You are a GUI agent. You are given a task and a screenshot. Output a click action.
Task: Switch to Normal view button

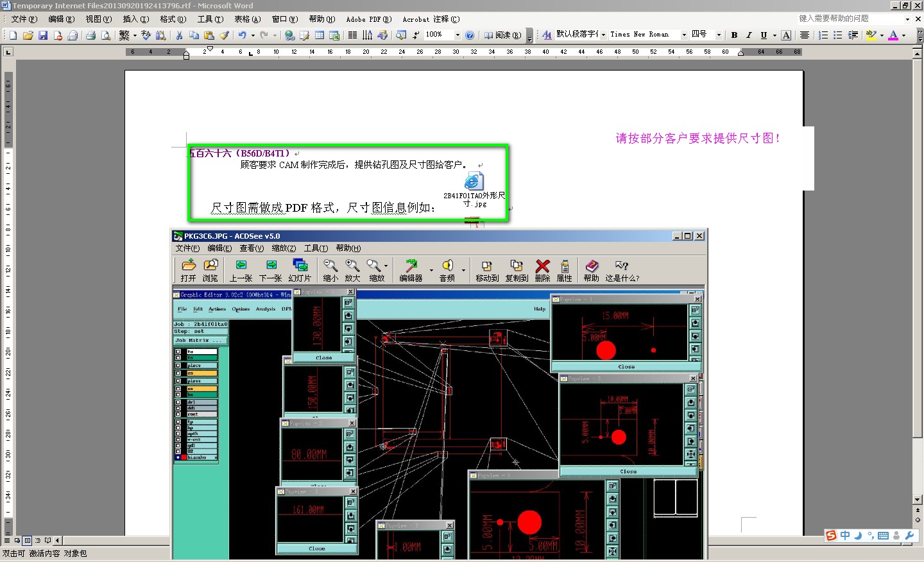(x=7, y=541)
